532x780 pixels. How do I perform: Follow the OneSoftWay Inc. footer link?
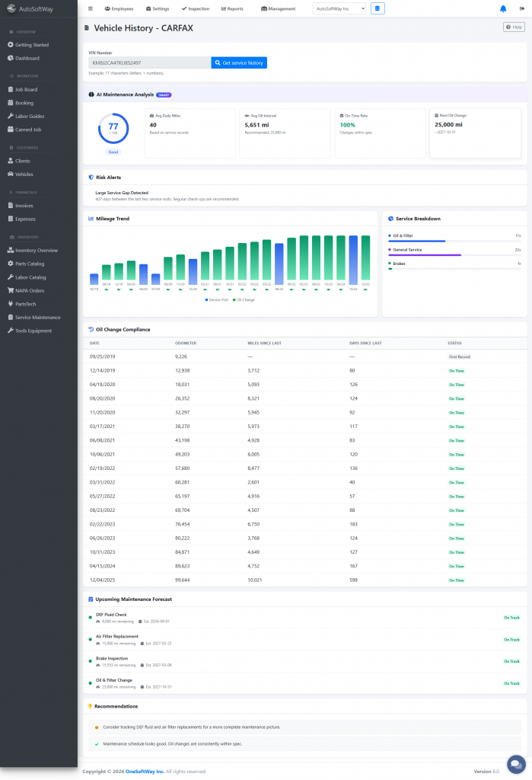[x=145, y=772]
